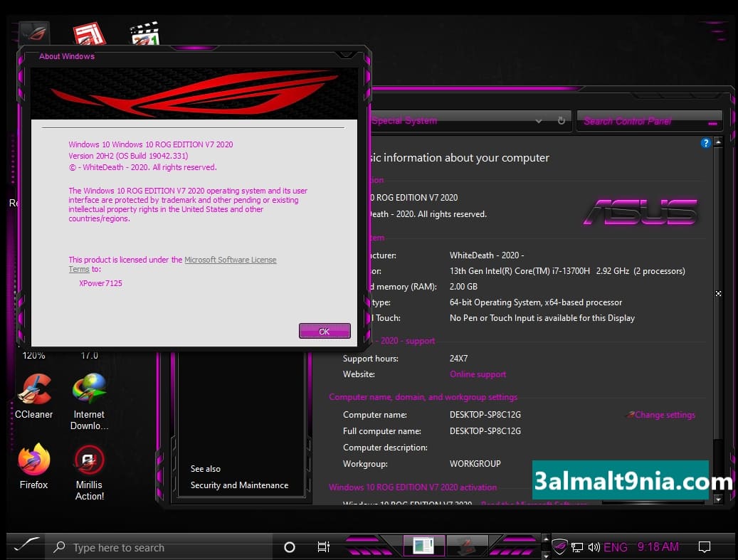The width and height of the screenshot is (738, 560).
Task: Open CCleaner desktop icon
Action: point(34,396)
